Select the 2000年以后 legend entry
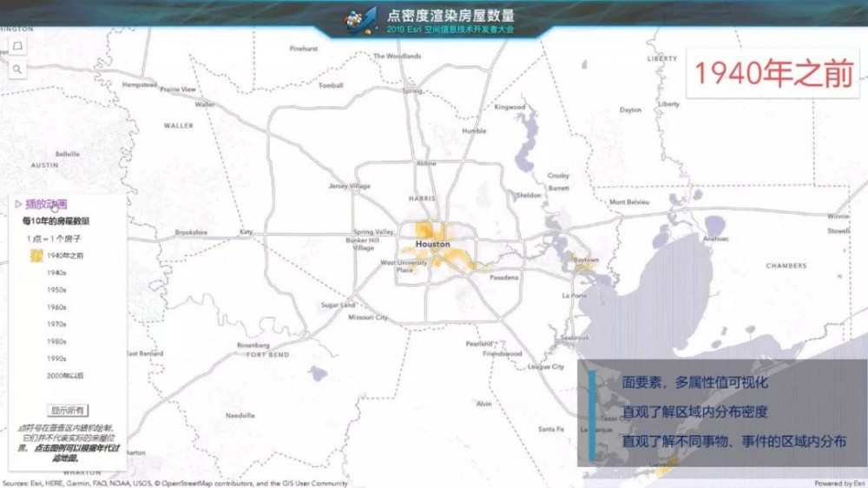Screen dimensions: 868x488 tap(65, 376)
